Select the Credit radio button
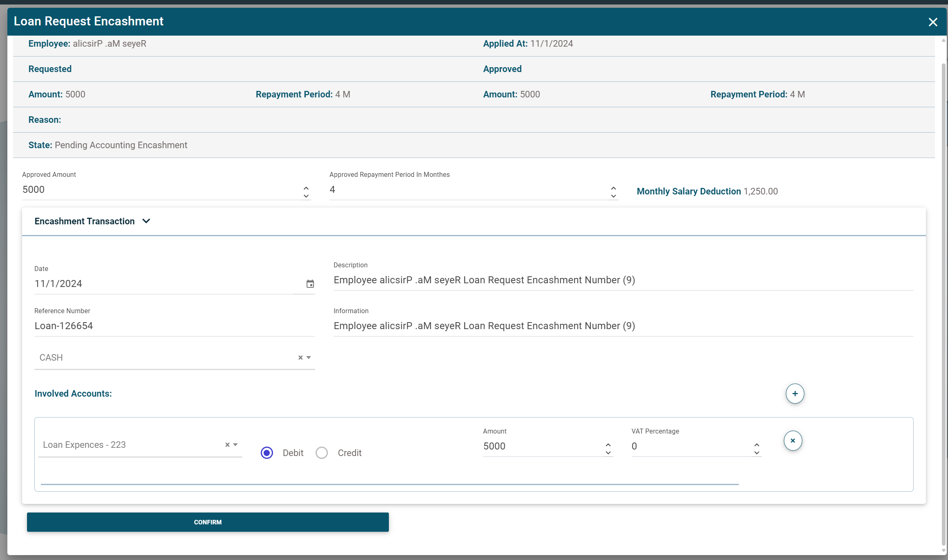Image resolution: width=948 pixels, height=560 pixels. coord(322,453)
